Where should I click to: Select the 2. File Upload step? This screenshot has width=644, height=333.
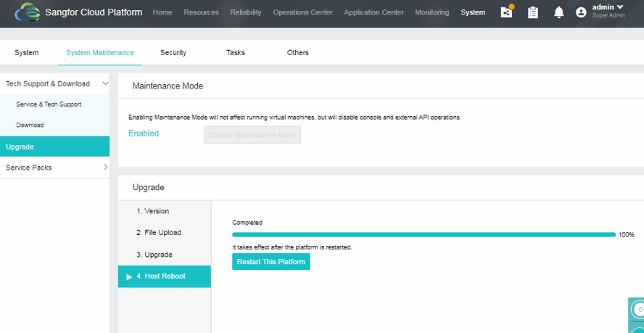(158, 233)
